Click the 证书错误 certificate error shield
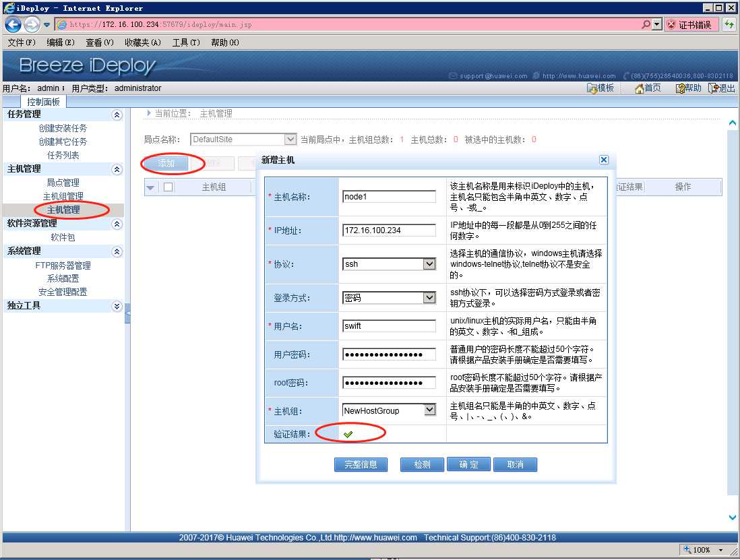 coord(691,24)
